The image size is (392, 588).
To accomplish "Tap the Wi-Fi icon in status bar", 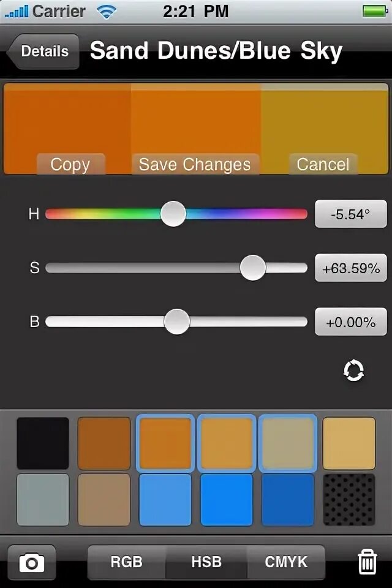I will click(107, 11).
